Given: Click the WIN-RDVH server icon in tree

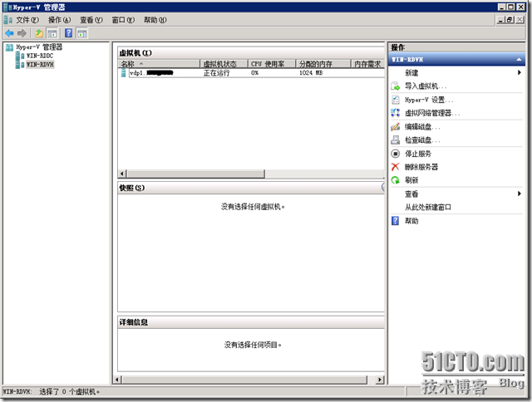Looking at the screenshot, I should click(20, 65).
